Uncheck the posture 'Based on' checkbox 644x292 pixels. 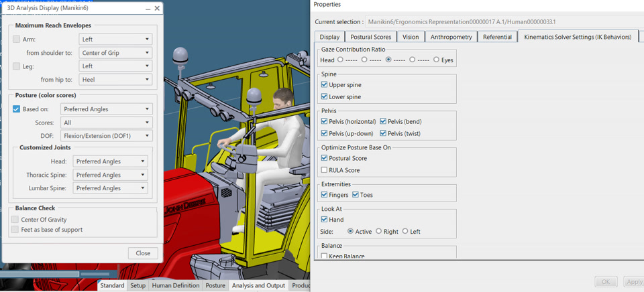click(17, 109)
